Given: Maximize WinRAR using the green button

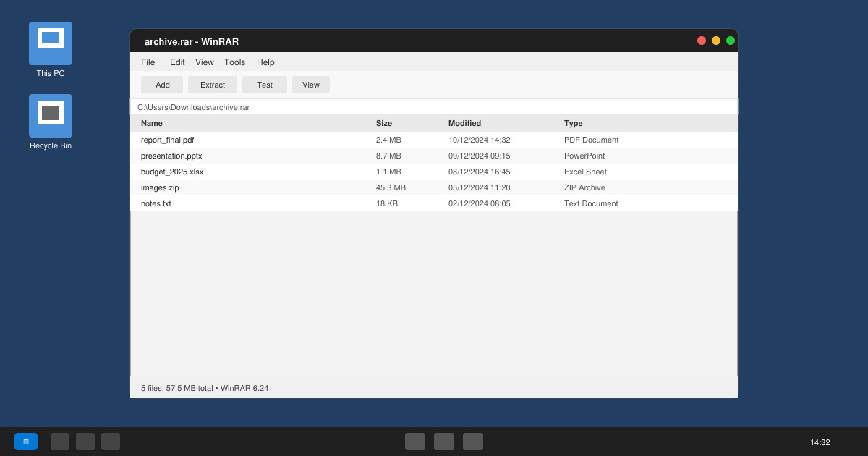Looking at the screenshot, I should [x=731, y=41].
